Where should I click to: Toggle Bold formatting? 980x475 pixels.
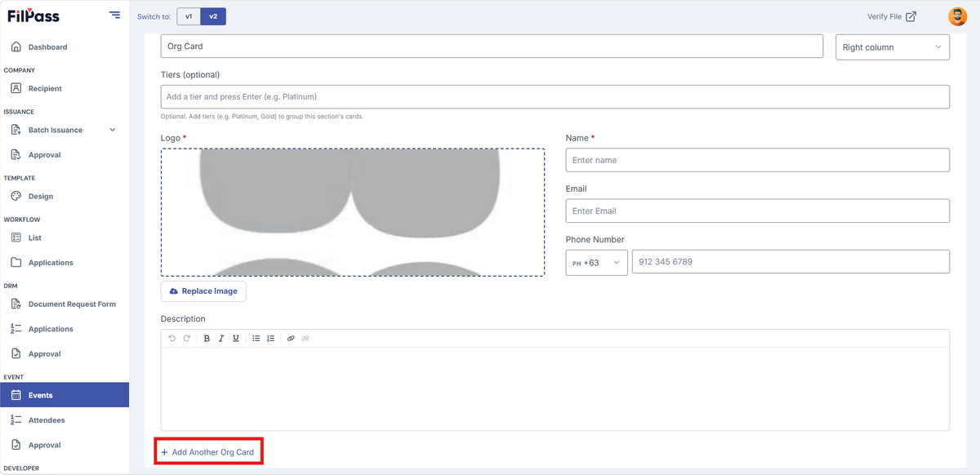207,338
